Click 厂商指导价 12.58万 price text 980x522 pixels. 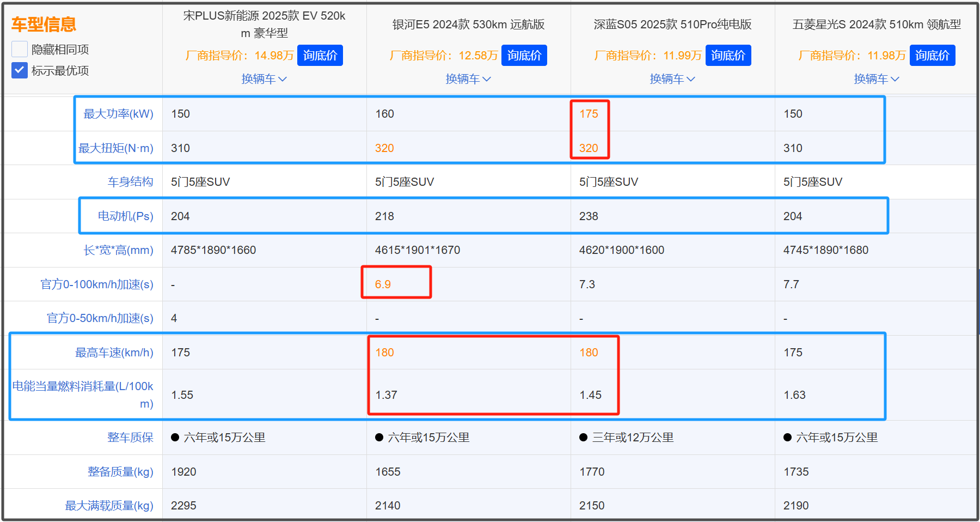444,56
